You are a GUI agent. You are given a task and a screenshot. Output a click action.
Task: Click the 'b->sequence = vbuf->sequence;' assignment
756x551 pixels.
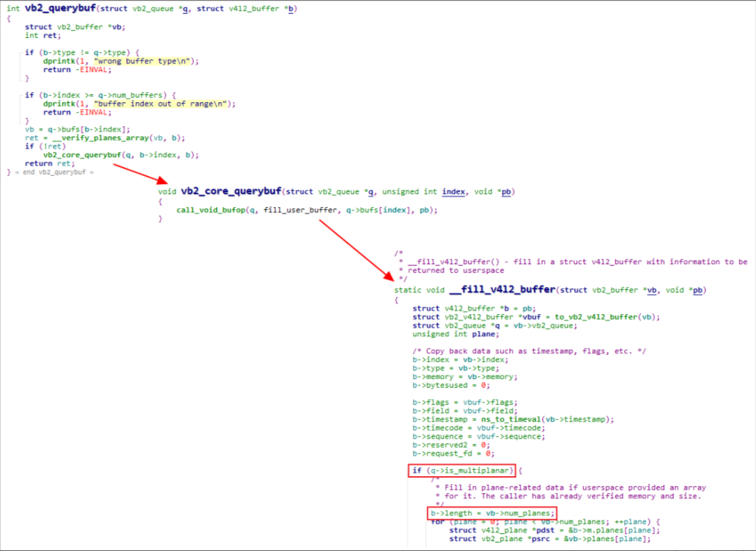(x=479, y=437)
